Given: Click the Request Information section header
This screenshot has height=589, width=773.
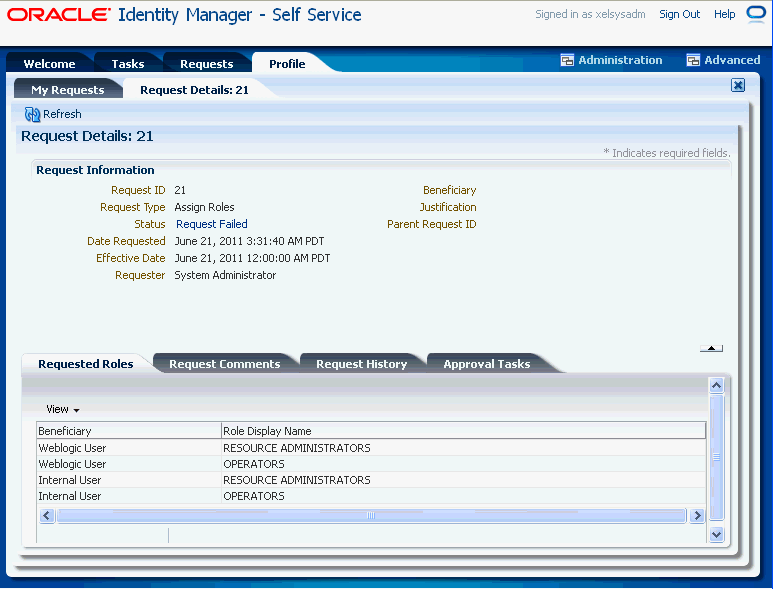Looking at the screenshot, I should [95, 170].
